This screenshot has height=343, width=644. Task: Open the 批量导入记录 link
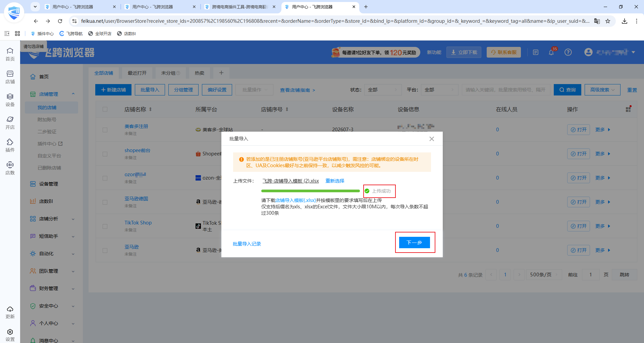pyautogui.click(x=247, y=244)
